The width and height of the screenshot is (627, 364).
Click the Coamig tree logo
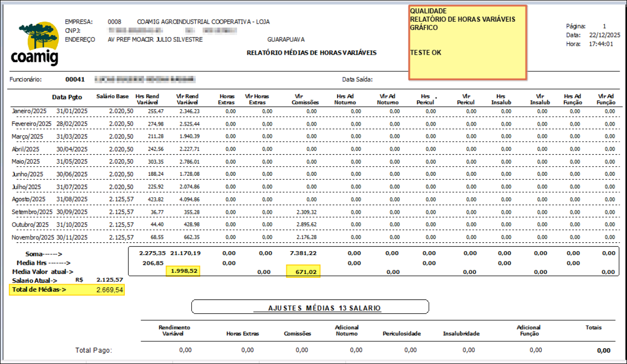coord(34,44)
